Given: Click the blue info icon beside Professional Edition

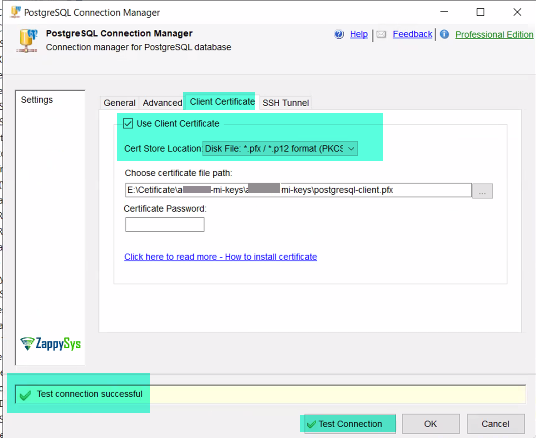Looking at the screenshot, I should (x=444, y=34).
